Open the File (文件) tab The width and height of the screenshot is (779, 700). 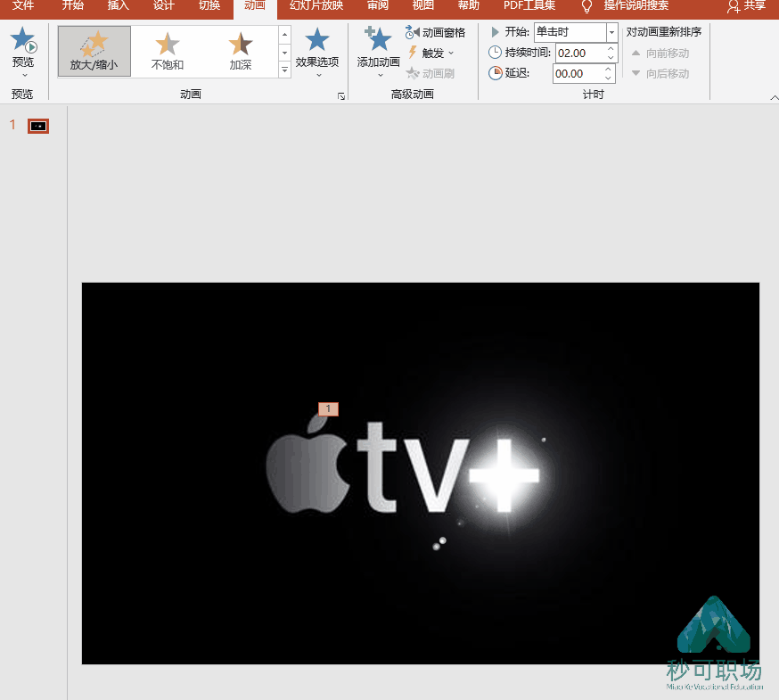click(23, 6)
